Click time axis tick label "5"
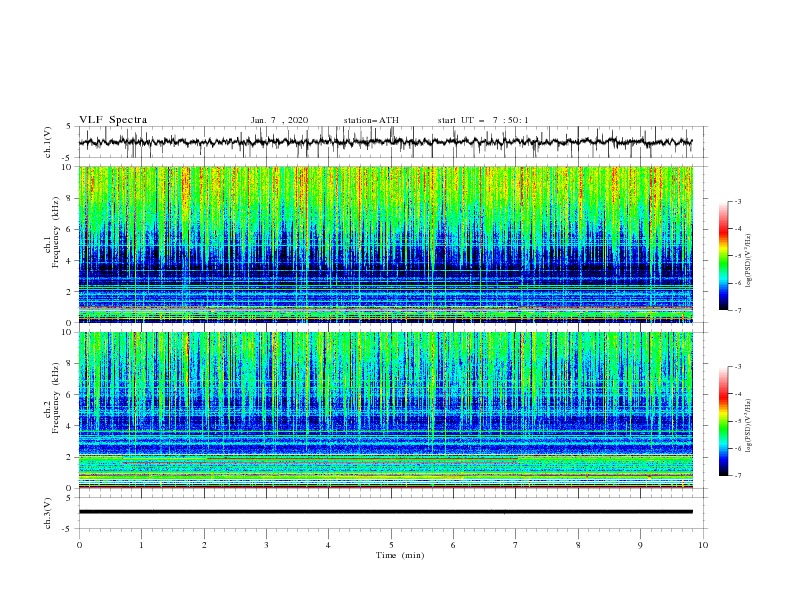Viewport: 792px width, 612px height. tap(391, 545)
